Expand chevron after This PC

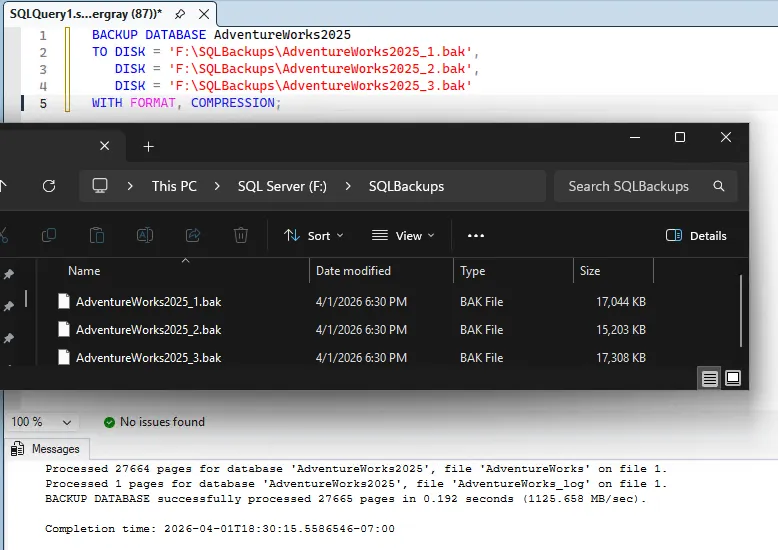tap(217, 186)
